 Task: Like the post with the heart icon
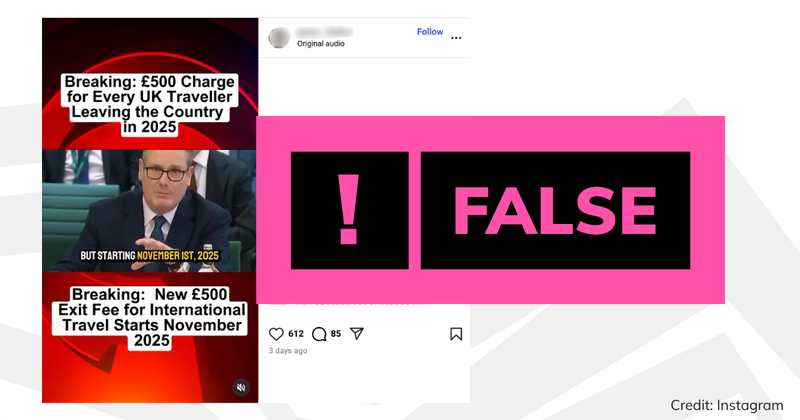276,334
